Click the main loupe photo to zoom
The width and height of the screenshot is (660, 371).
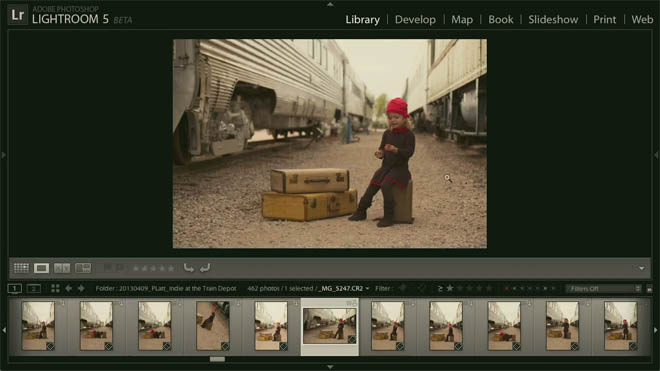coord(330,144)
